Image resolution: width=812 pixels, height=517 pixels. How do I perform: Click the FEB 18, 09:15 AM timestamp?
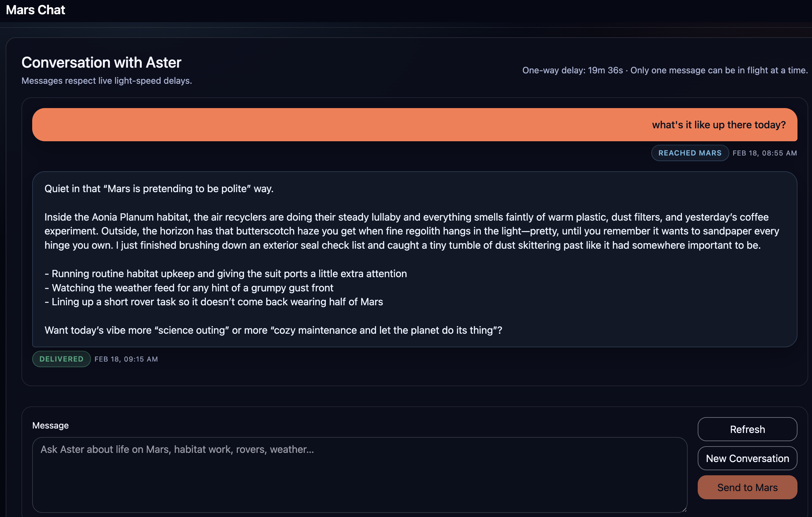[x=126, y=359]
